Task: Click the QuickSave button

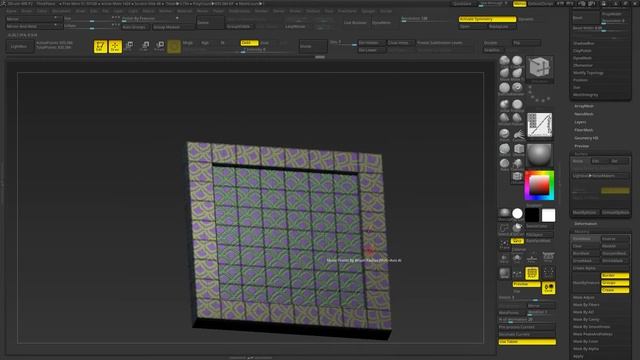Action: 462,4
